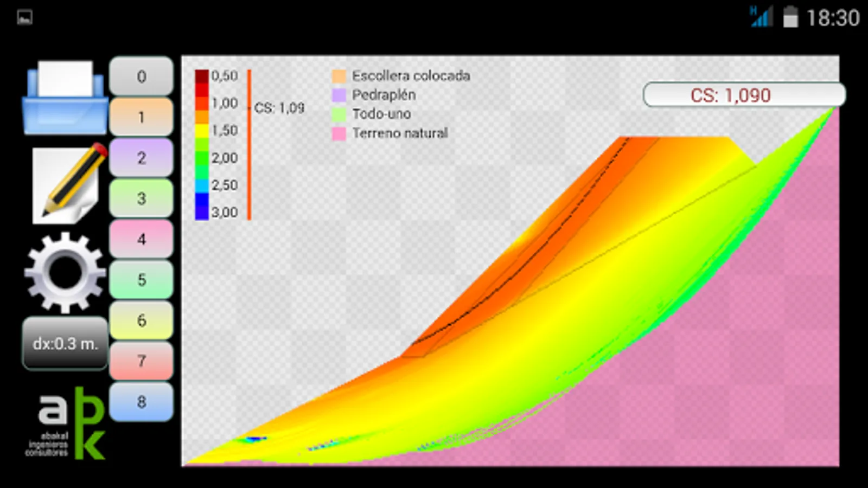Click the Pedraplén legend label

pyautogui.click(x=384, y=95)
